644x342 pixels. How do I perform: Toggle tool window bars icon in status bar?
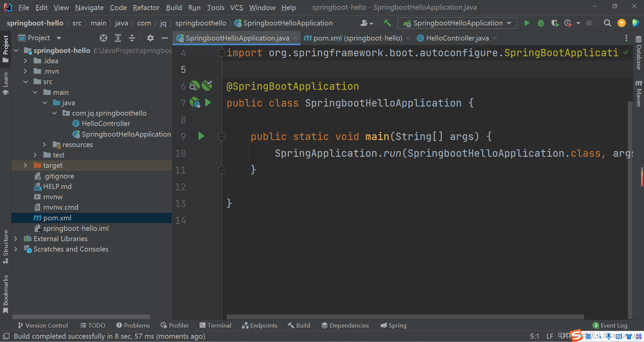pos(6,336)
